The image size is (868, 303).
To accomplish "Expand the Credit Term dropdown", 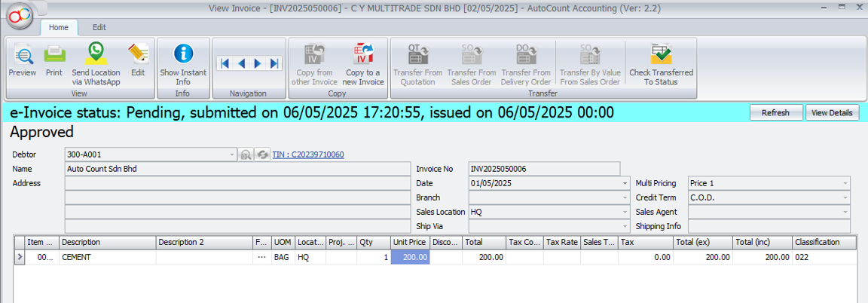I will pyautogui.click(x=845, y=197).
